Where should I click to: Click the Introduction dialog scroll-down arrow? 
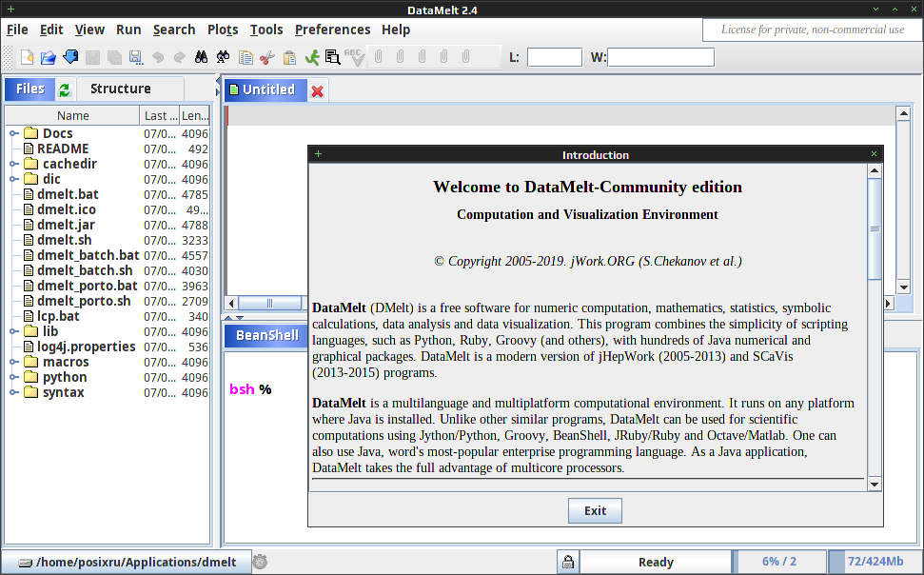(x=875, y=485)
